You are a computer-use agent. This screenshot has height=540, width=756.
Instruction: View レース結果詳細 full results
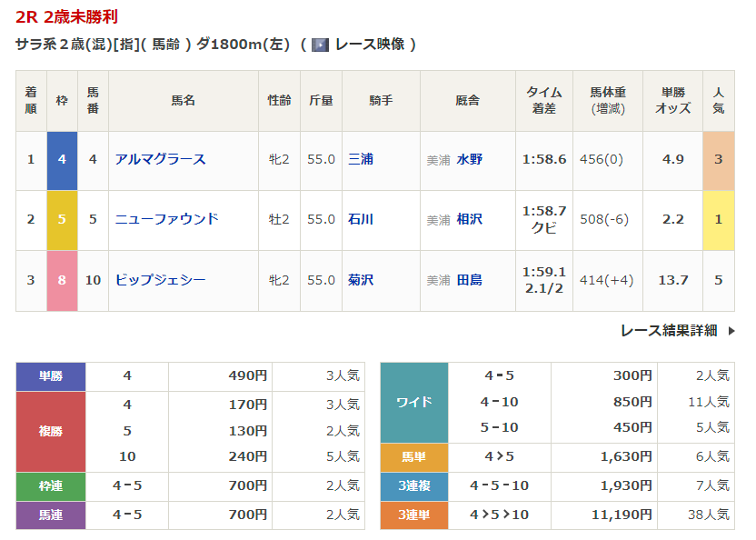(x=669, y=331)
